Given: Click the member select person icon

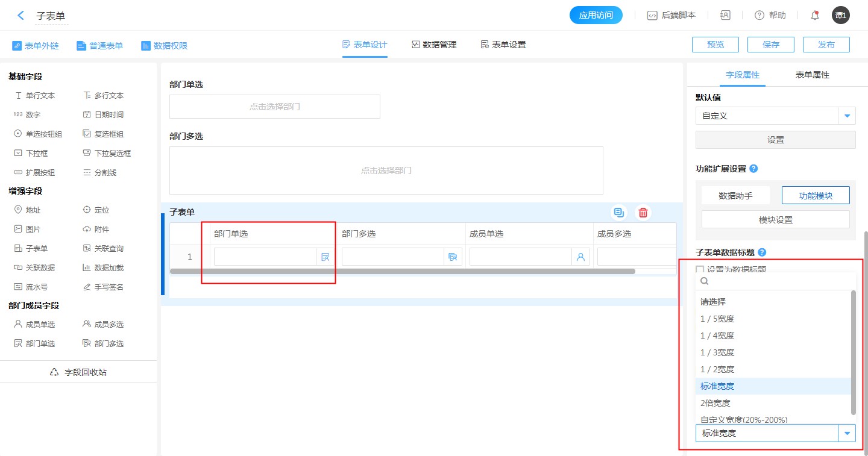Looking at the screenshot, I should 580,257.
